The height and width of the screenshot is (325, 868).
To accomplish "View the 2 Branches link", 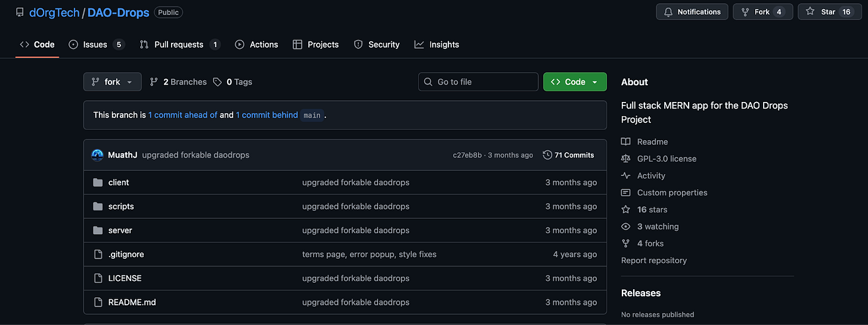I will 178,82.
